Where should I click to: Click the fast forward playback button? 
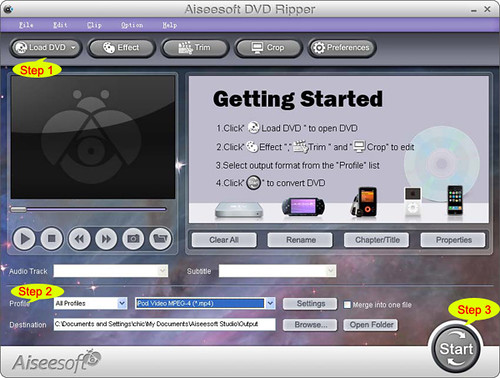click(106, 239)
